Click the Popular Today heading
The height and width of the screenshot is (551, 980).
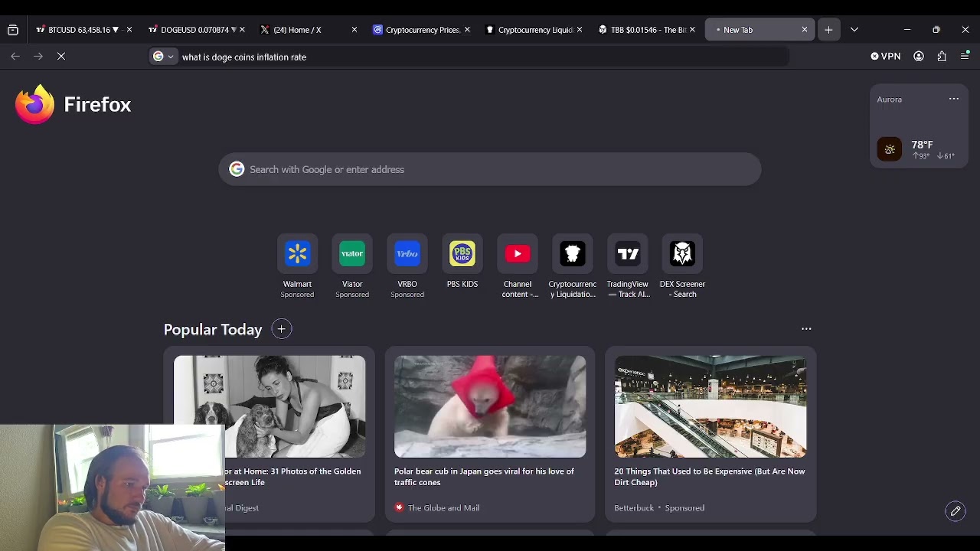(213, 329)
